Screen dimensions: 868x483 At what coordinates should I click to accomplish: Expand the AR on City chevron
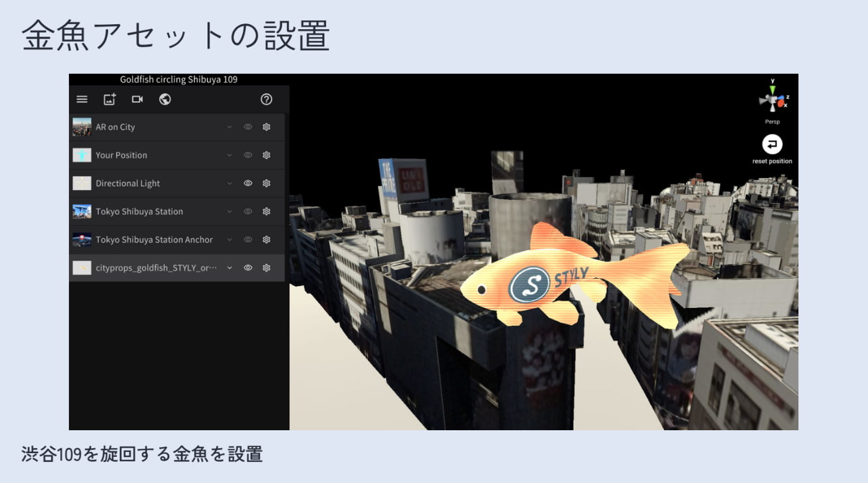pos(229,127)
